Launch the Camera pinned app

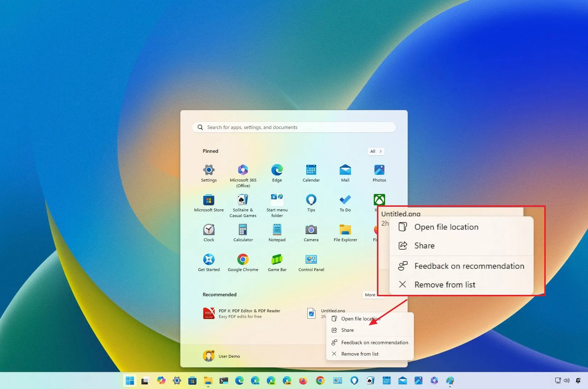coord(311,233)
